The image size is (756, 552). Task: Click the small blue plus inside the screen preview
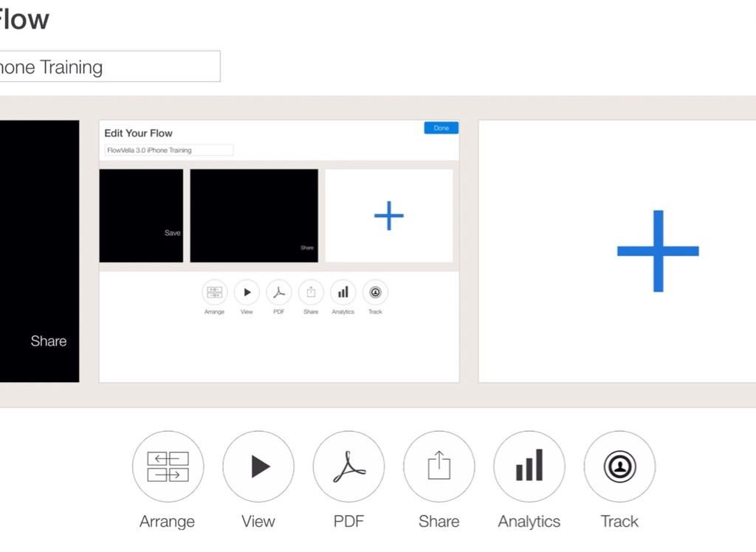tap(389, 215)
